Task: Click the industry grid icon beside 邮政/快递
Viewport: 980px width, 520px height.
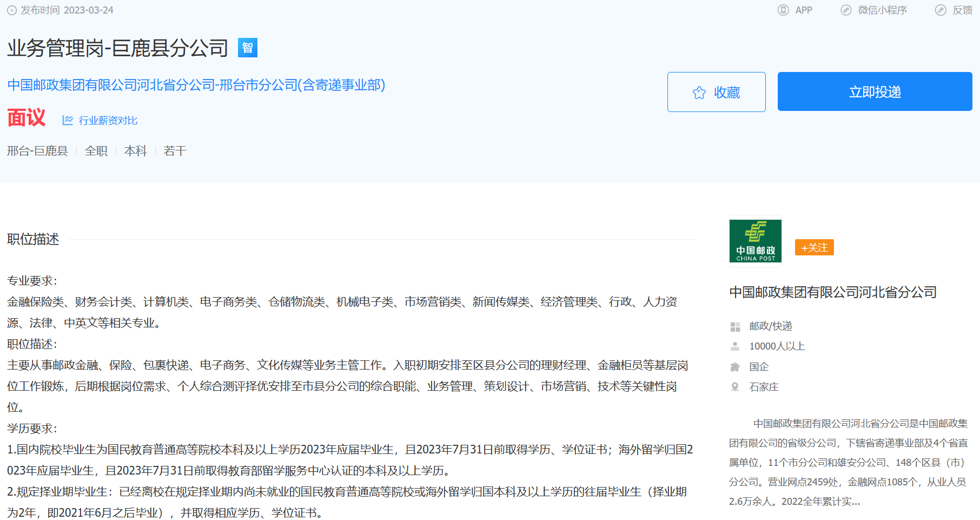Action: pos(735,327)
